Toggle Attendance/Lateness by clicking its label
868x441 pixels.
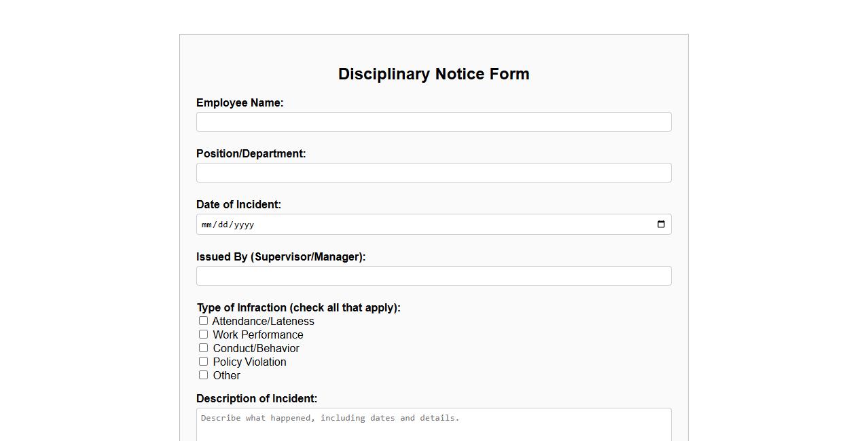pyautogui.click(x=263, y=321)
